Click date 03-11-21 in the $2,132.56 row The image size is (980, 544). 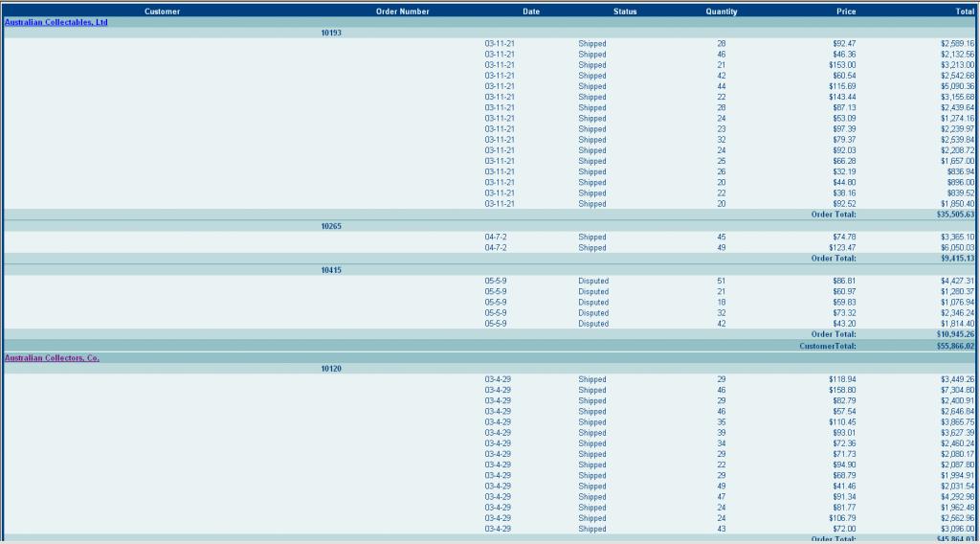[x=500, y=54]
